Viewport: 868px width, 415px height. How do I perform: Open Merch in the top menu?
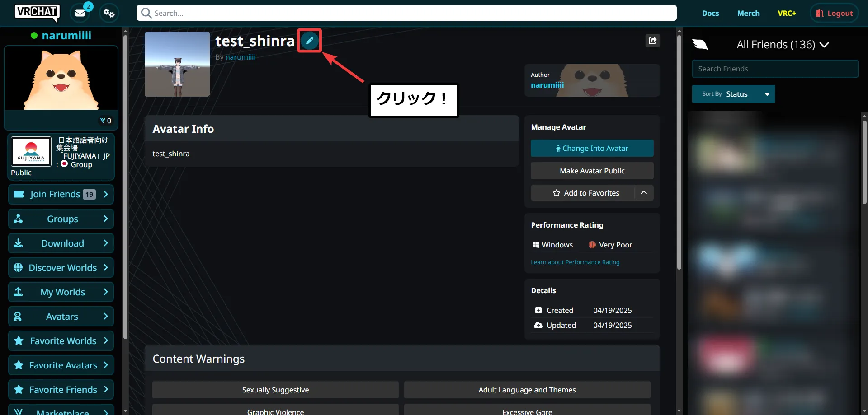tap(748, 13)
